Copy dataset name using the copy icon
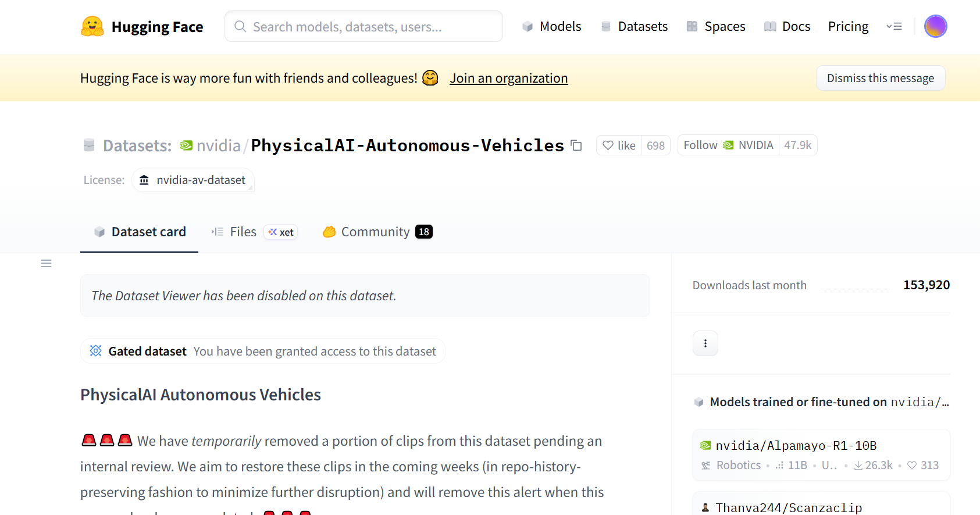This screenshot has height=515, width=980. [x=576, y=145]
